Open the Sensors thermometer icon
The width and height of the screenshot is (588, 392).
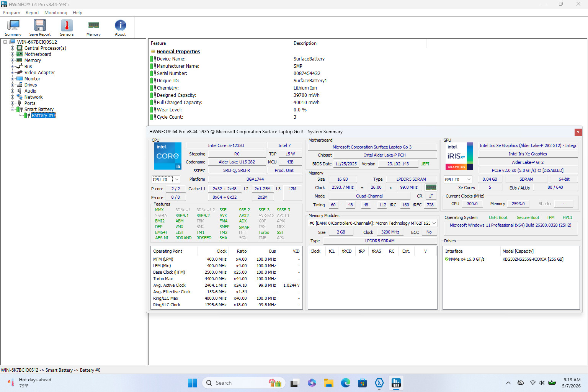pyautogui.click(x=67, y=28)
